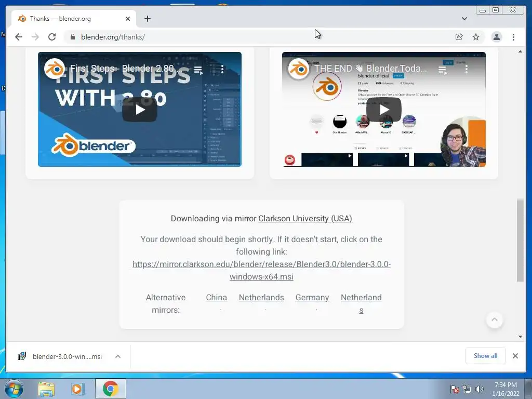This screenshot has height=399, width=532.
Task: View site info via the padlock icon
Action: coord(73,37)
